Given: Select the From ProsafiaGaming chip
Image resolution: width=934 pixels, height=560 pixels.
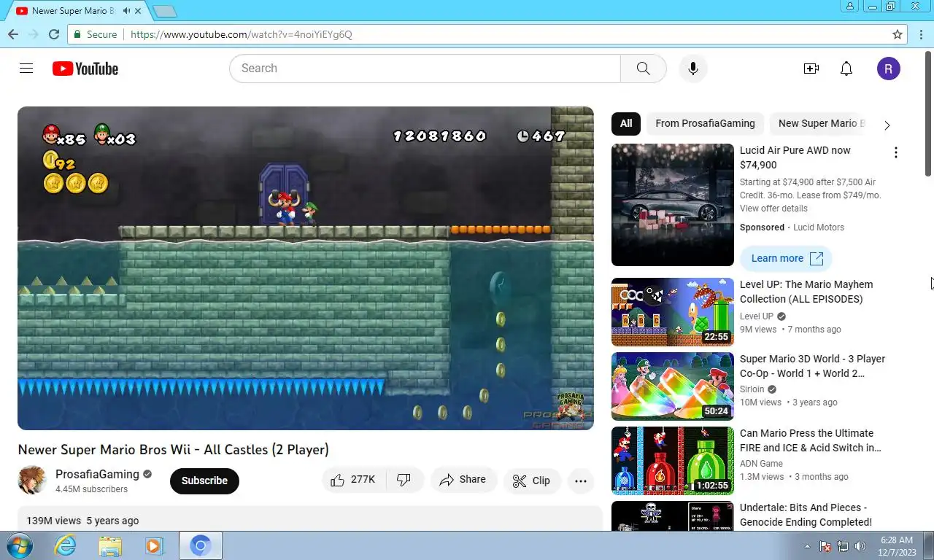Looking at the screenshot, I should tap(705, 123).
